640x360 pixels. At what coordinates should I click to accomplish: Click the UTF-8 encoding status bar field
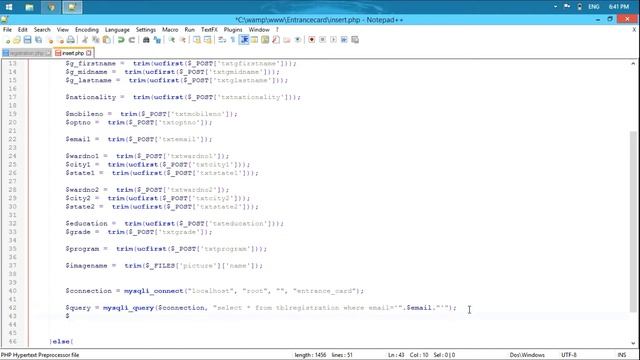pyautogui.click(x=569, y=355)
